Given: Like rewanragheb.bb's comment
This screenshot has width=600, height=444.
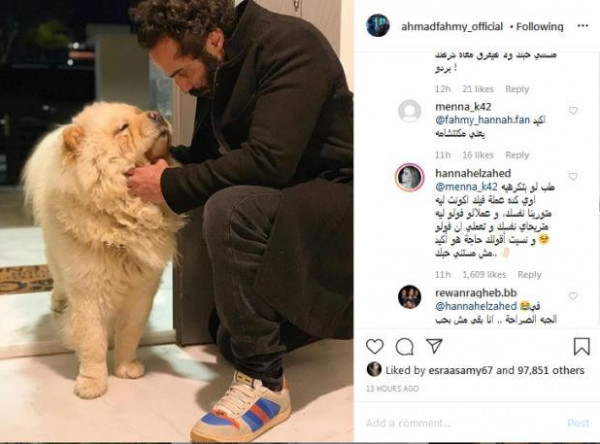Looking at the screenshot, I should (573, 296).
